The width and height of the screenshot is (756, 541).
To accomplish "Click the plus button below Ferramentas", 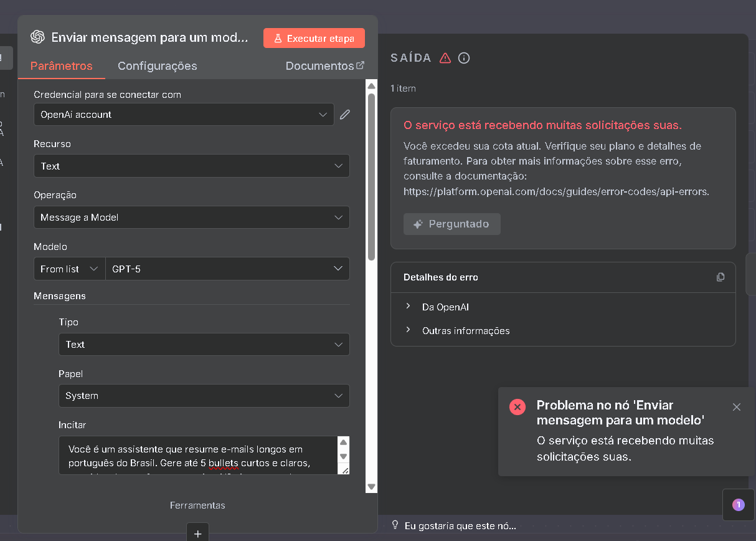I will click(197, 534).
